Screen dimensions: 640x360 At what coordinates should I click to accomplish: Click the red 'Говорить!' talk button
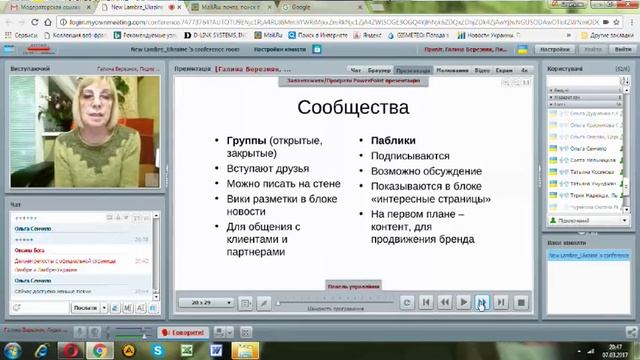click(183, 332)
